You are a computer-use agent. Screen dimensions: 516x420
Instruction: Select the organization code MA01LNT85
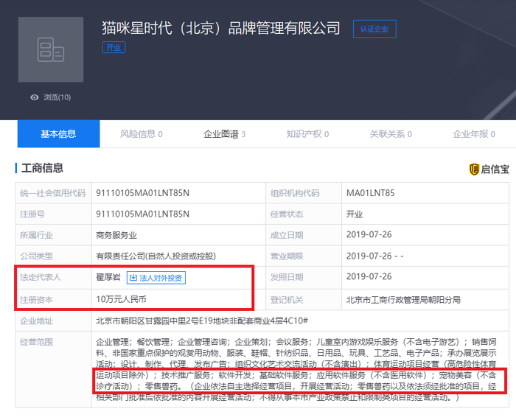pyautogui.click(x=370, y=193)
